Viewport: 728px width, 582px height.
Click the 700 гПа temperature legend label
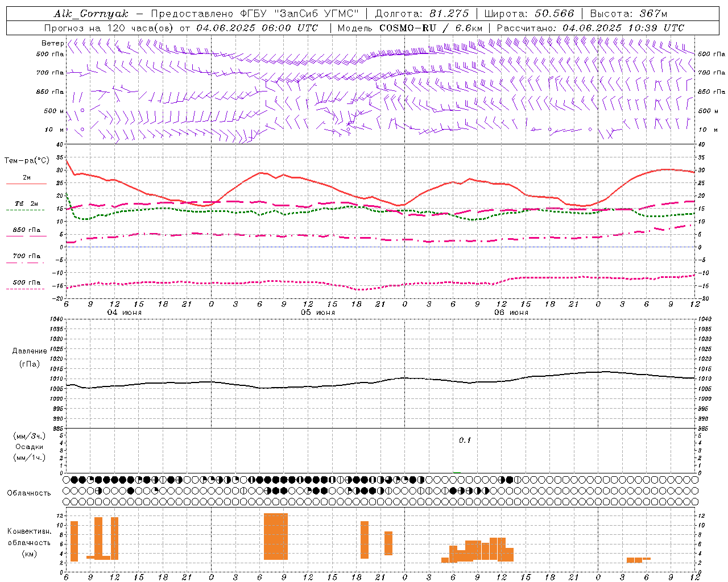point(26,256)
